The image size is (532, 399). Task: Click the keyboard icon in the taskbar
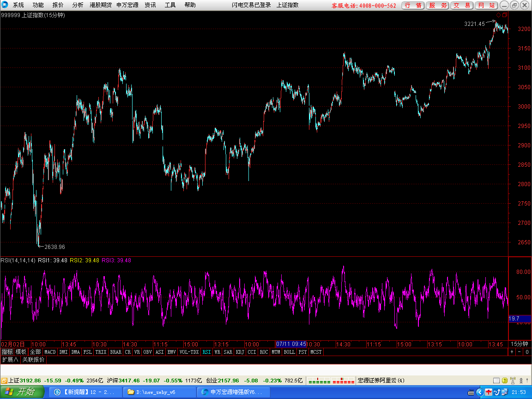coord(471,393)
